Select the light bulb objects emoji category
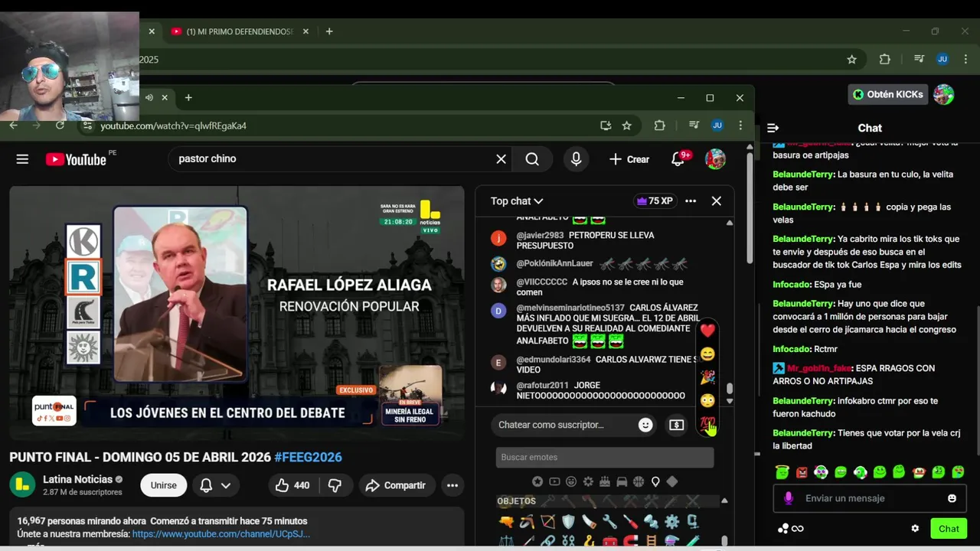This screenshot has width=980, height=551. 655,481
